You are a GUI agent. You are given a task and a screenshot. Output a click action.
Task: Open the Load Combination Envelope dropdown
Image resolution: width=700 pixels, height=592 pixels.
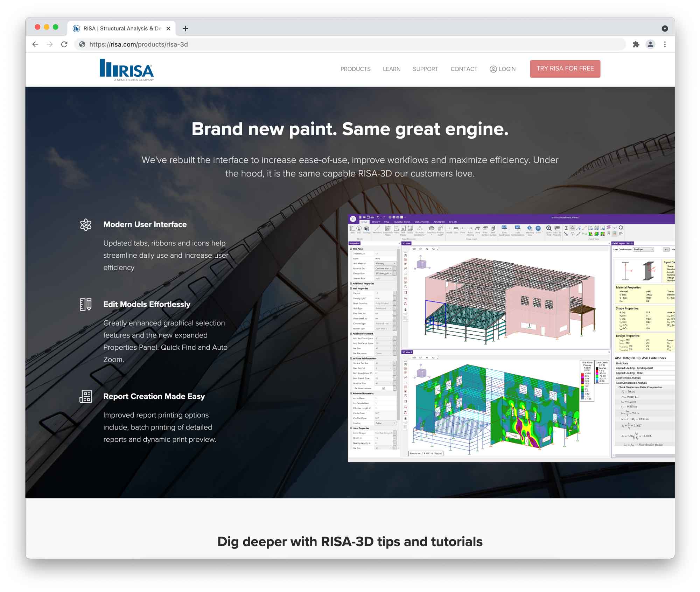643,250
